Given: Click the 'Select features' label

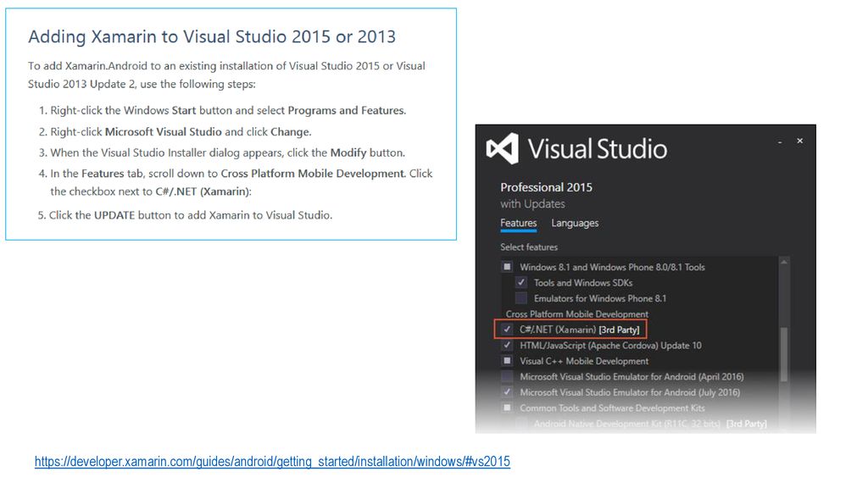Looking at the screenshot, I should click(x=529, y=247).
